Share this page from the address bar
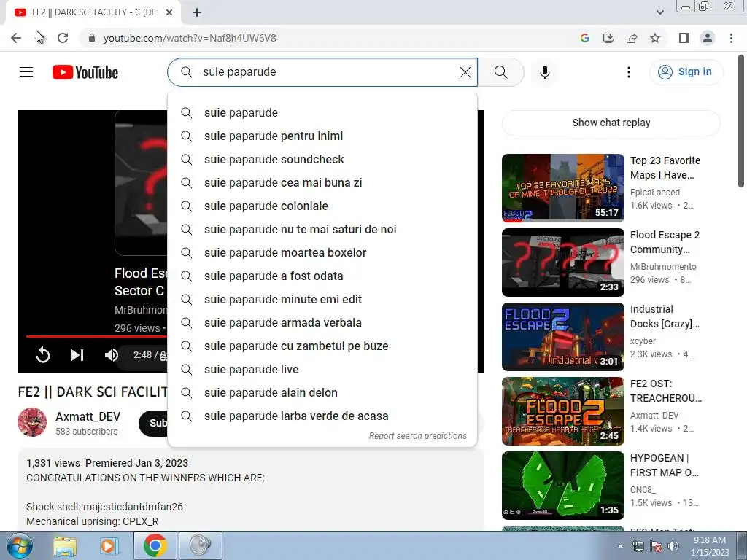The image size is (747, 560). [x=632, y=38]
